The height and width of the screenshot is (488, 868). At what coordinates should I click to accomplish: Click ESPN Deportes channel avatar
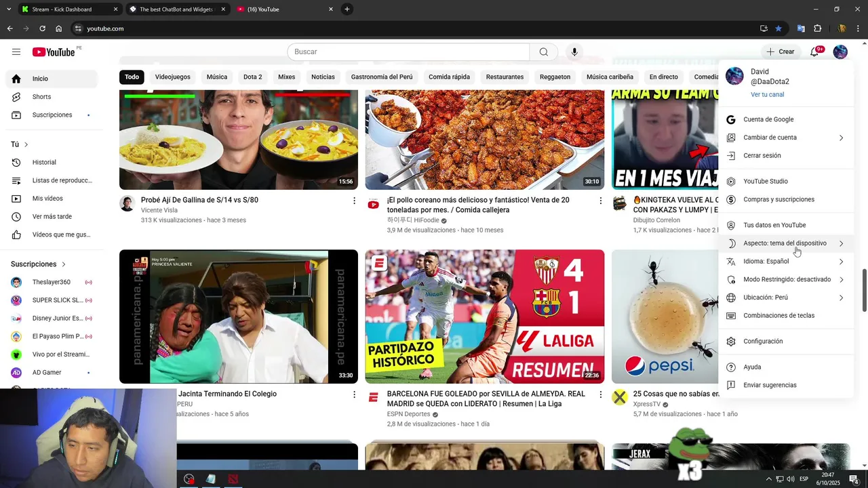[373, 397]
